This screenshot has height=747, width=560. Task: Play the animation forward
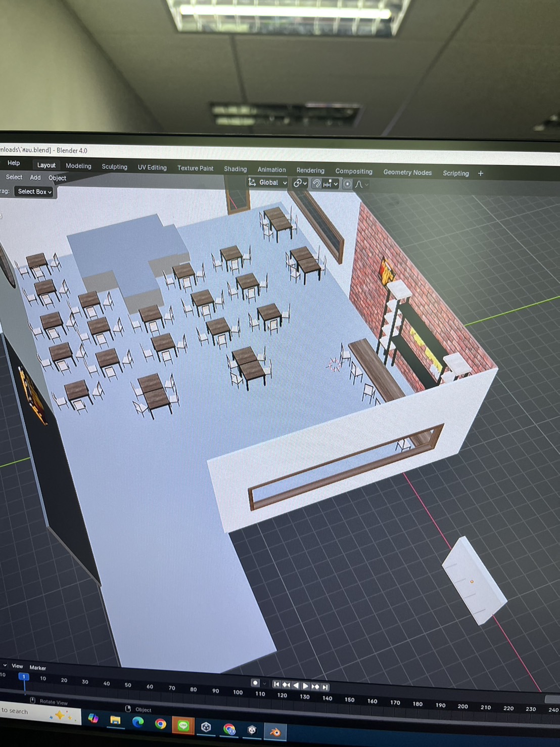pos(305,686)
